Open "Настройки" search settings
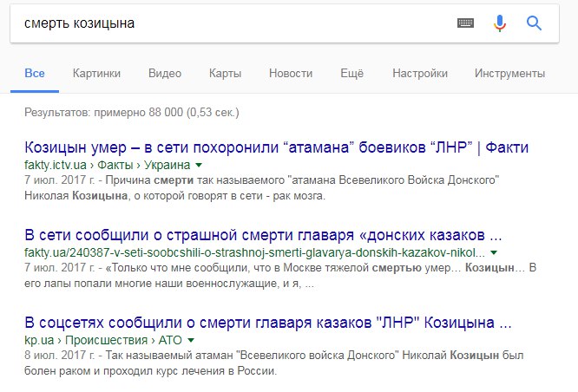 tap(420, 74)
